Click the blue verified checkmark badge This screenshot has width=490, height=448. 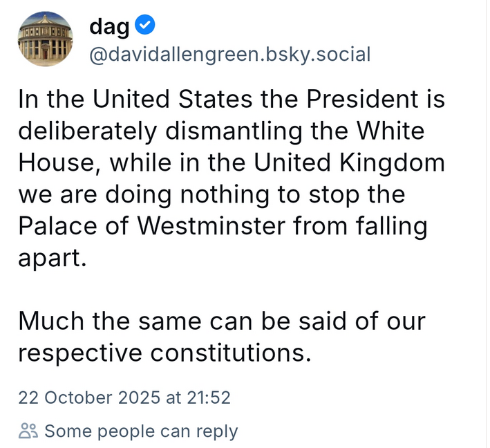pos(145,26)
